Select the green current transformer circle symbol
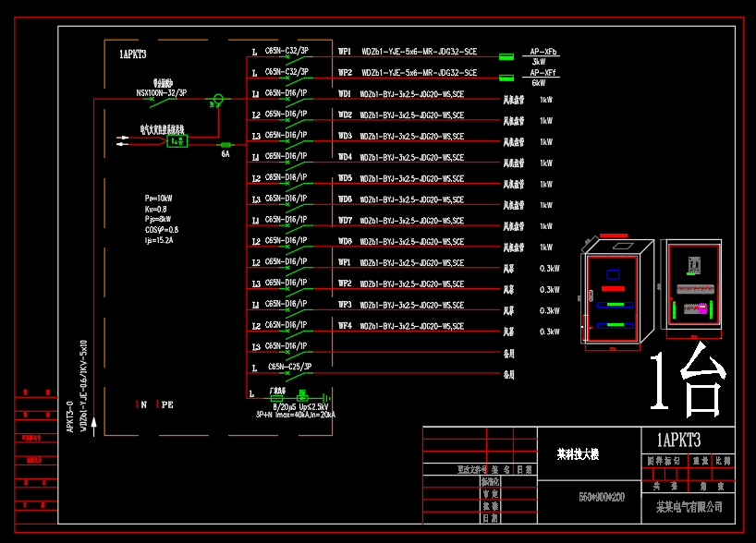Viewport: 756px width, 543px height. coord(218,99)
